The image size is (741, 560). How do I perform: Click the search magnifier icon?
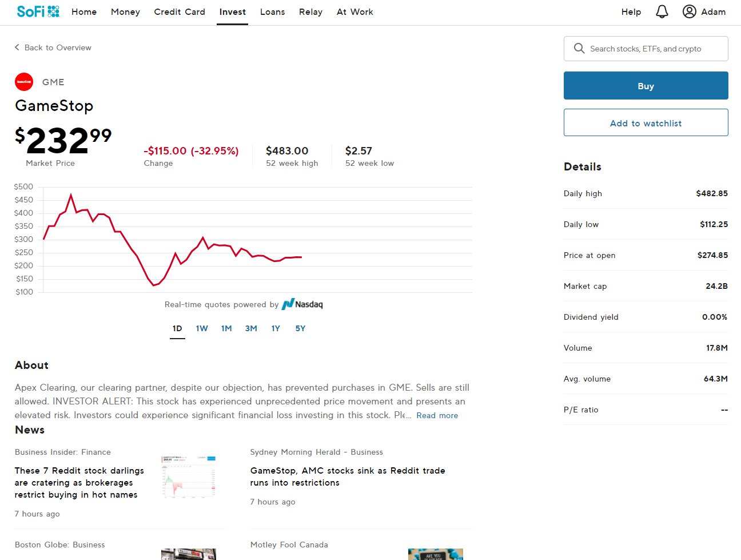pos(579,49)
